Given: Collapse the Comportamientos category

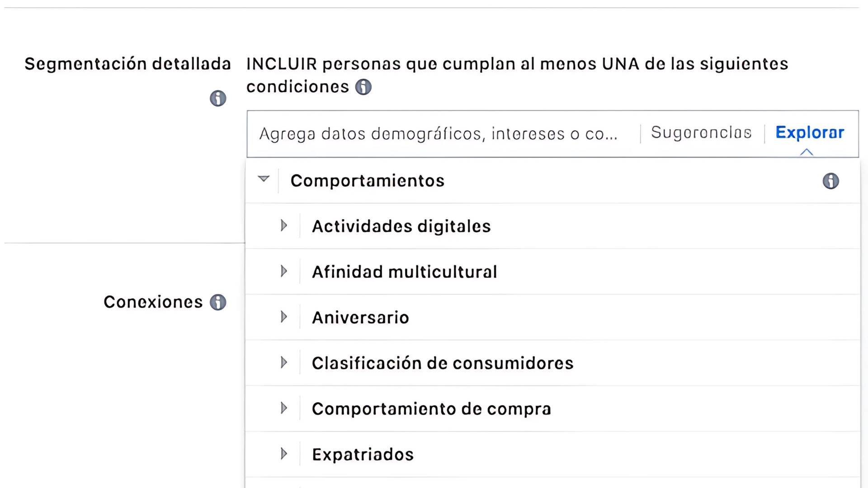Looking at the screenshot, I should 264,179.
